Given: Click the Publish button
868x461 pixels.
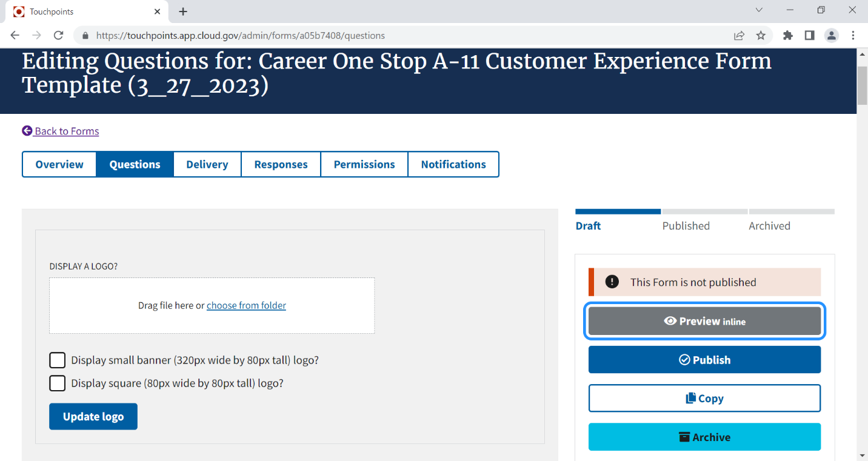Looking at the screenshot, I should [704, 360].
